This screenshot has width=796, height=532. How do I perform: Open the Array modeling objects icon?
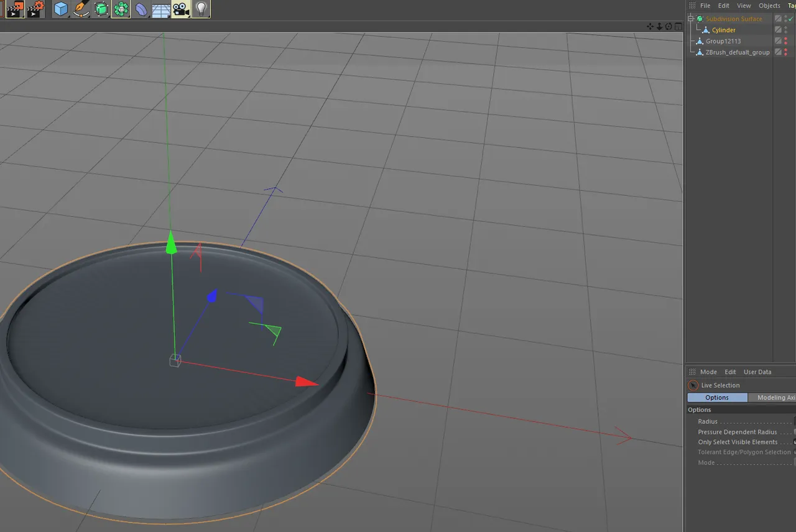[121, 9]
